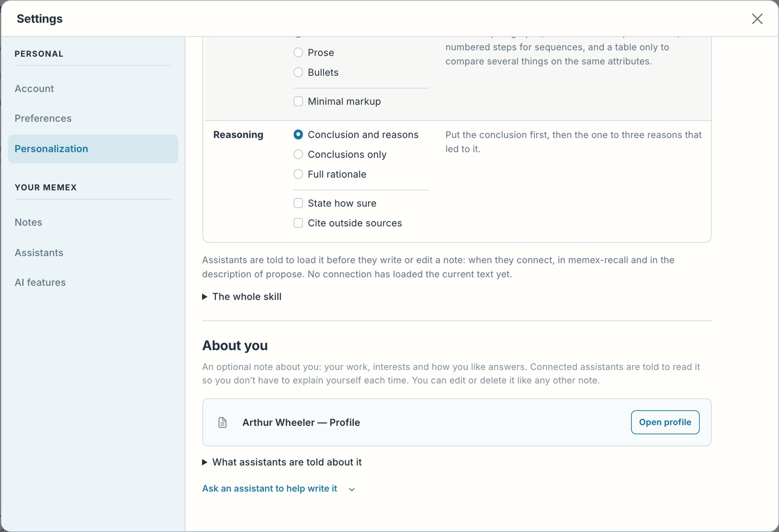Navigate to the Assistants section

click(x=93, y=253)
